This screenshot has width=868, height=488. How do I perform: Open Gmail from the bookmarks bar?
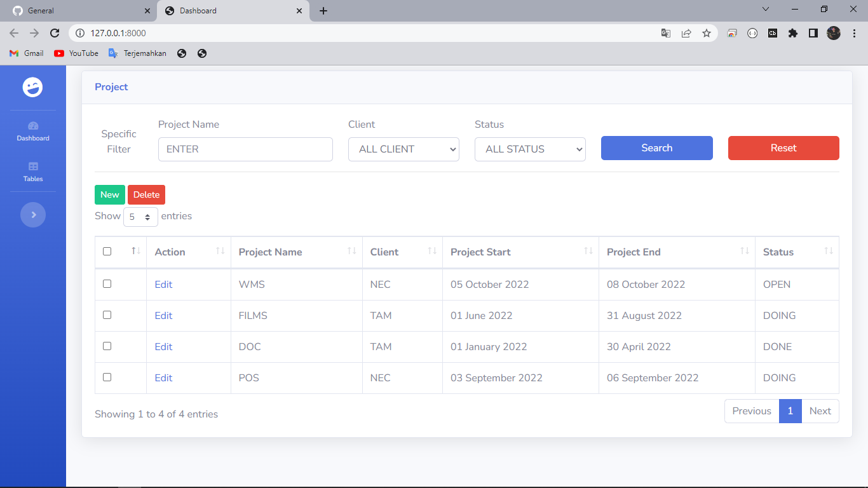[25, 53]
